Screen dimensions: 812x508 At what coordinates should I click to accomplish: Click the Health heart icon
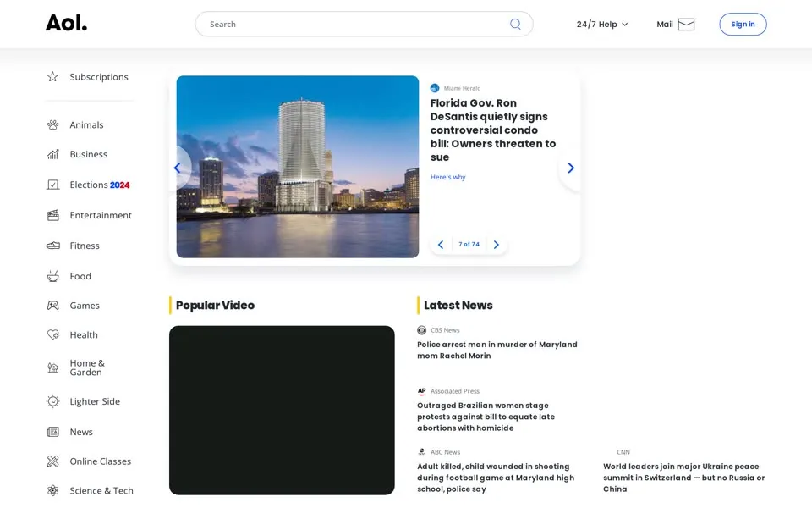pyautogui.click(x=52, y=335)
